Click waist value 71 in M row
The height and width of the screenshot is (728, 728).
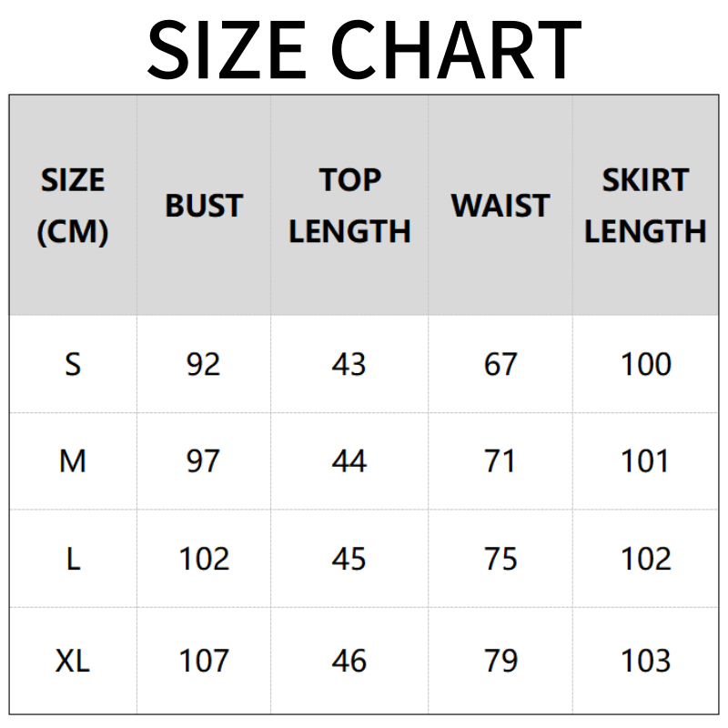[500, 461]
